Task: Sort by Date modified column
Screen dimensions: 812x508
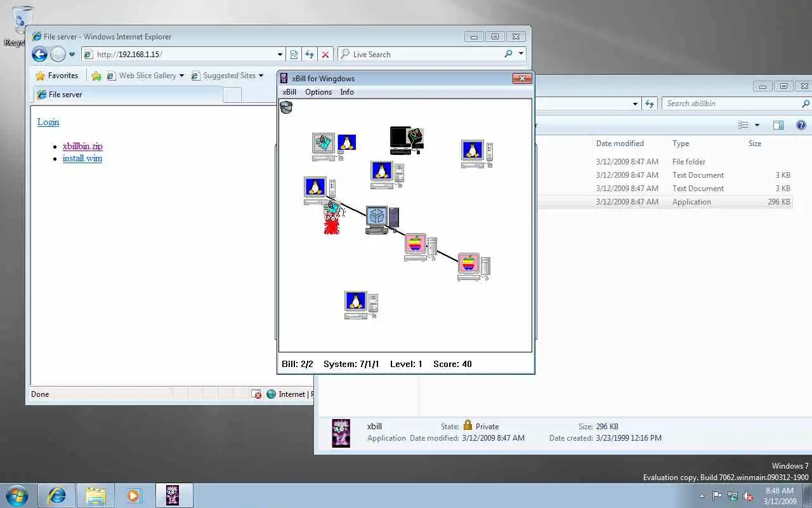Action: 620,144
